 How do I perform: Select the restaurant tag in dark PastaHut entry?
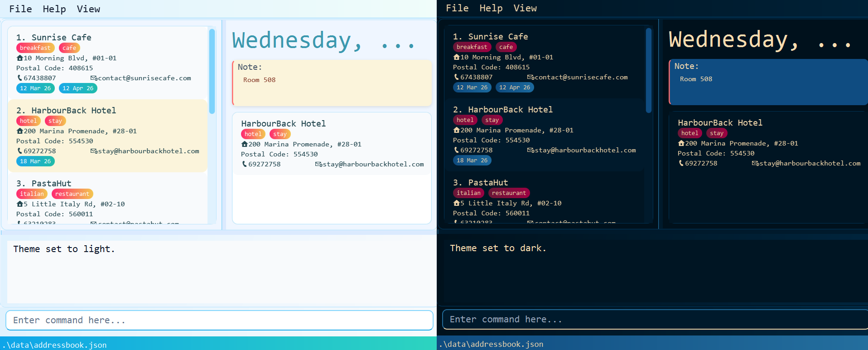[x=509, y=193]
